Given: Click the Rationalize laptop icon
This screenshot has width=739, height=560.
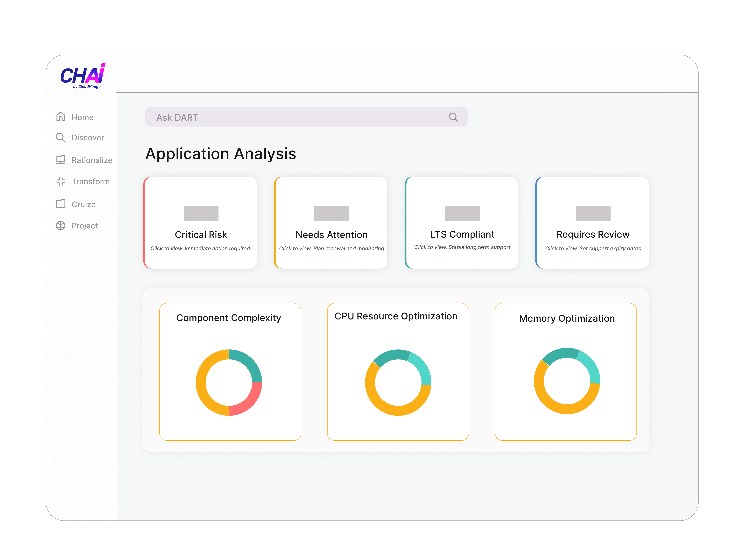Looking at the screenshot, I should [x=60, y=160].
